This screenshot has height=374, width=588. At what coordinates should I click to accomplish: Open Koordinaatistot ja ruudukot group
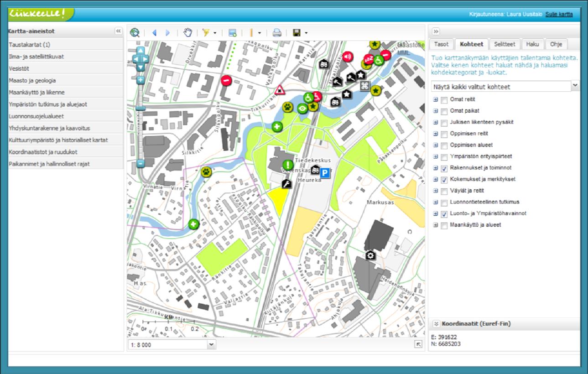(x=66, y=151)
